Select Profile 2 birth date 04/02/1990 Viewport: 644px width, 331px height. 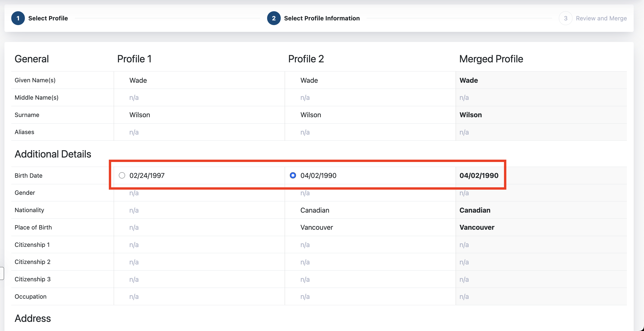(x=293, y=175)
